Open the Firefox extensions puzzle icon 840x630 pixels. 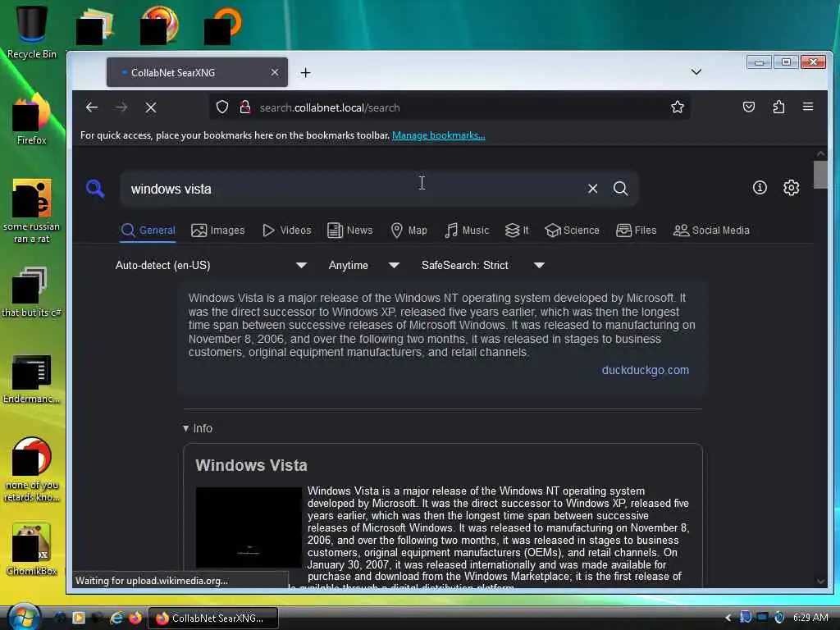click(779, 107)
